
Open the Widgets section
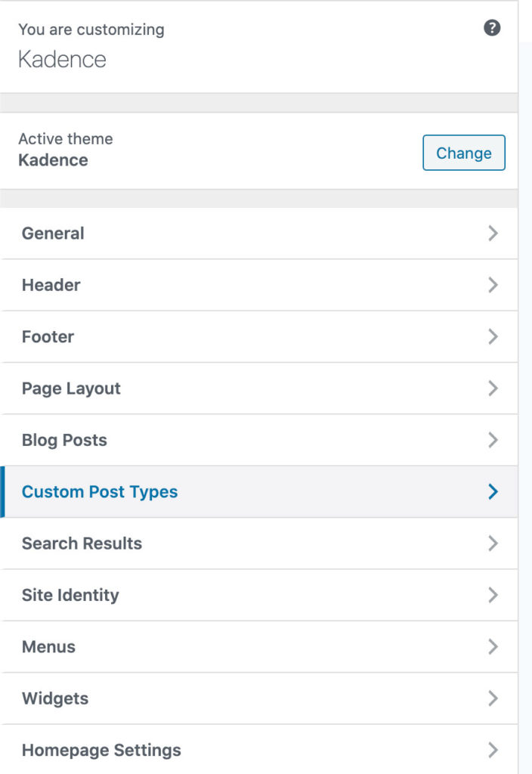[x=258, y=698]
